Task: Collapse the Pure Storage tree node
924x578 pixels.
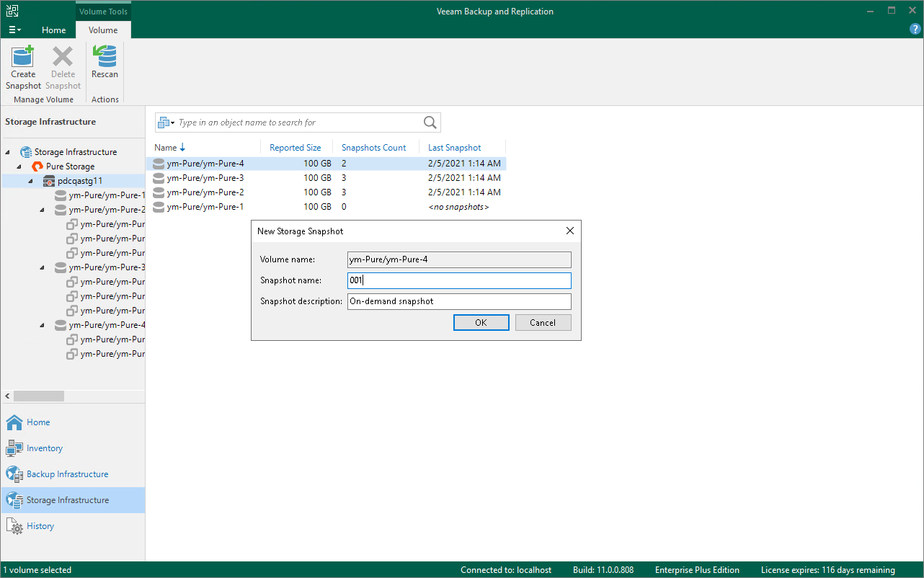Action: point(19,166)
